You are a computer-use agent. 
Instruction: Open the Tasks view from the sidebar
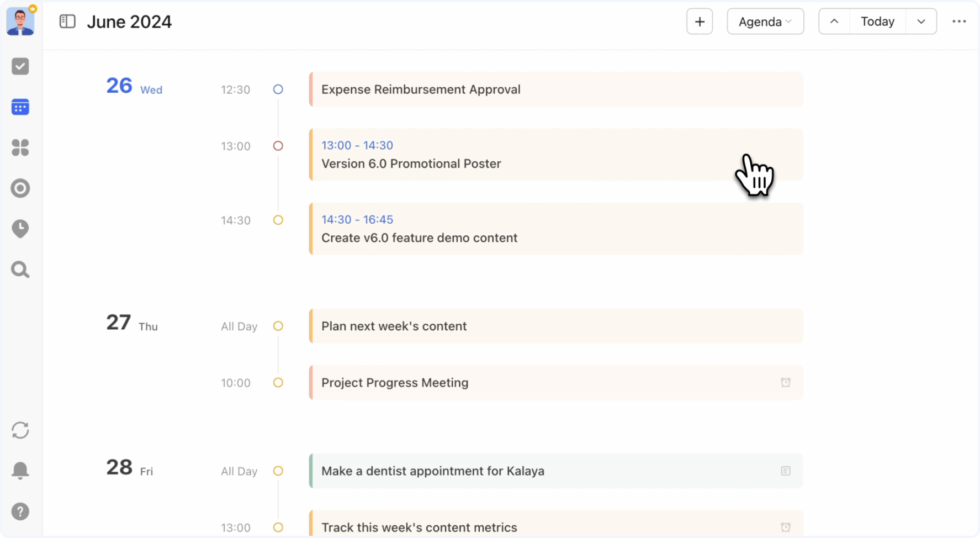pos(20,66)
